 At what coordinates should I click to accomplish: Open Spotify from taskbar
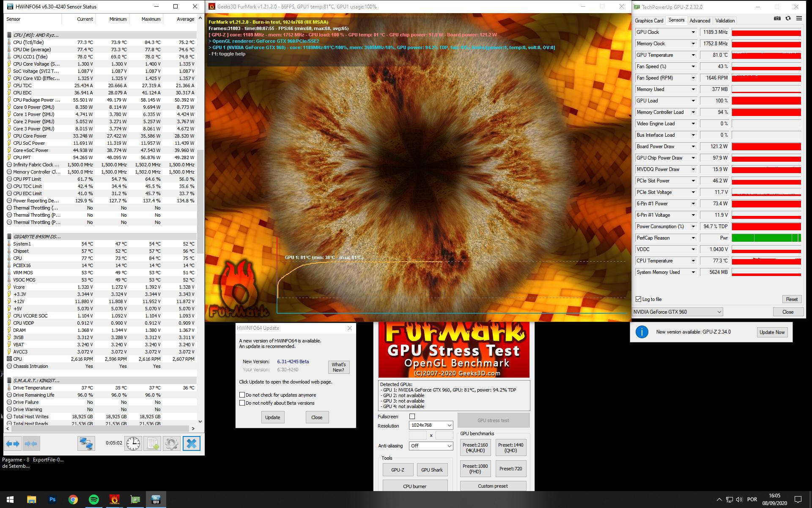click(x=94, y=500)
